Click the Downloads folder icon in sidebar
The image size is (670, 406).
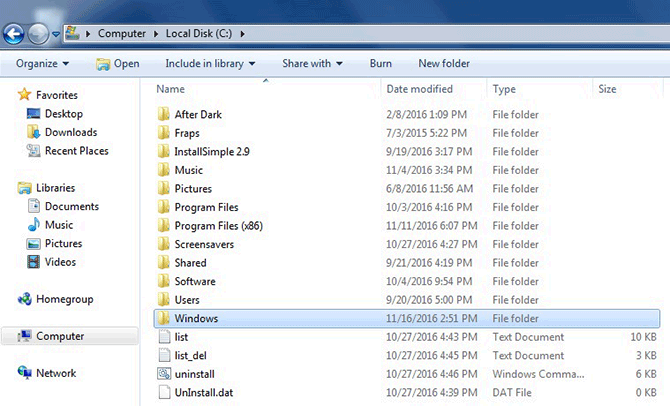pyautogui.click(x=33, y=132)
